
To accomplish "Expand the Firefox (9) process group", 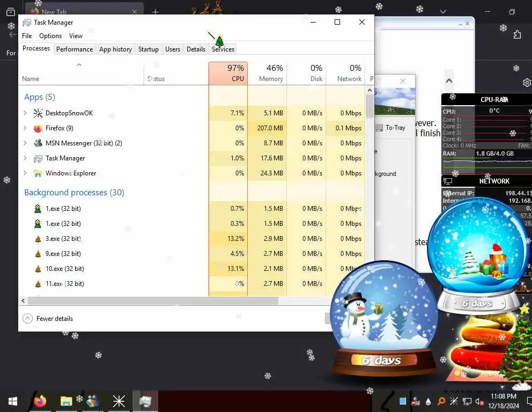I will [x=25, y=128].
